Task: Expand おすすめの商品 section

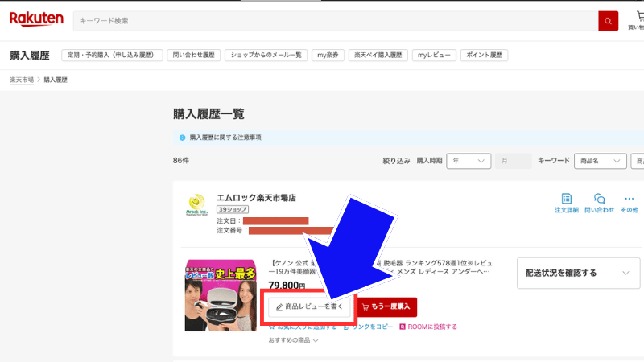Action: tap(293, 340)
